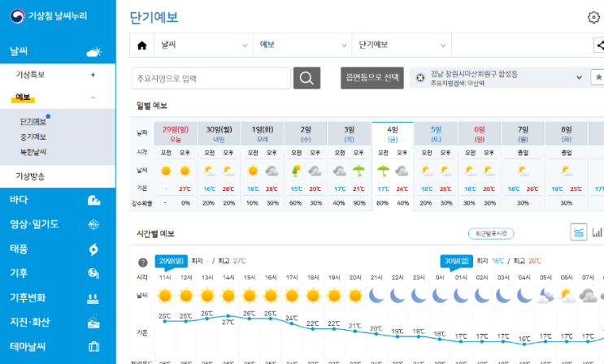
Task: Click the 태풍 typhoon icon
Action: pos(93,249)
